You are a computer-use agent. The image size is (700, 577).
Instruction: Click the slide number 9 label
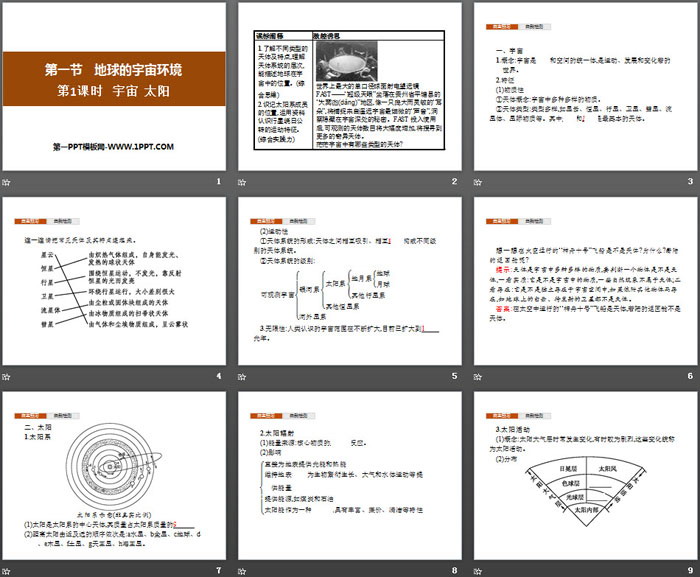pyautogui.click(x=690, y=570)
